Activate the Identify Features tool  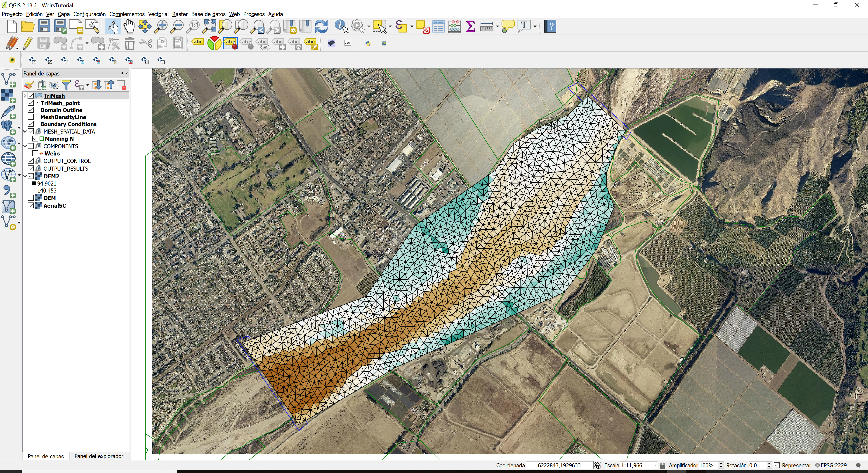point(342,26)
